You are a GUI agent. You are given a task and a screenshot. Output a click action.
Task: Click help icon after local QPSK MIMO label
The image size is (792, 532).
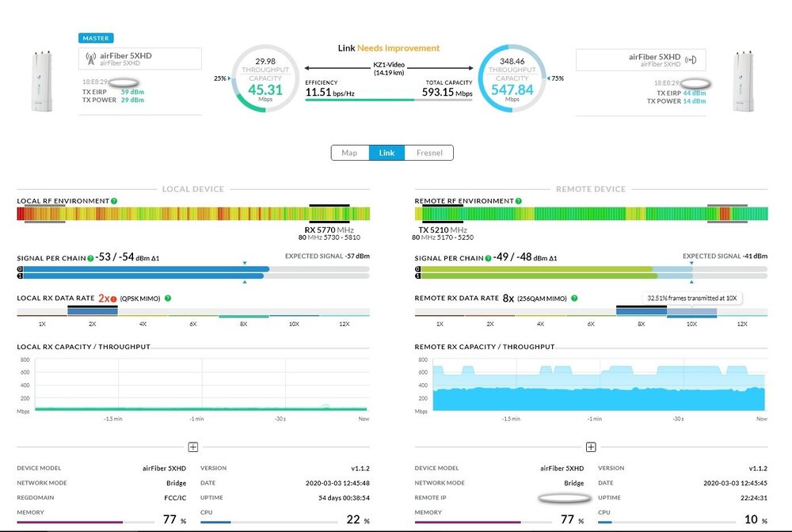coord(168,298)
